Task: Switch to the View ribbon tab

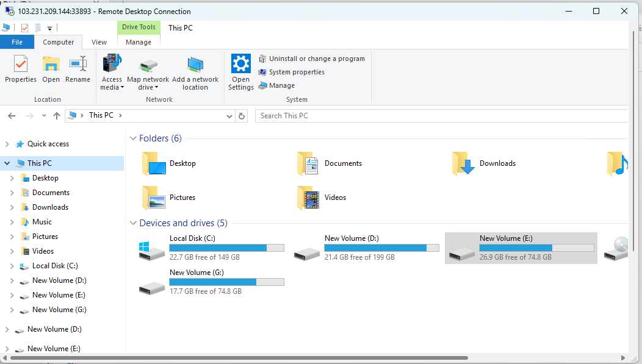Action: pos(99,42)
